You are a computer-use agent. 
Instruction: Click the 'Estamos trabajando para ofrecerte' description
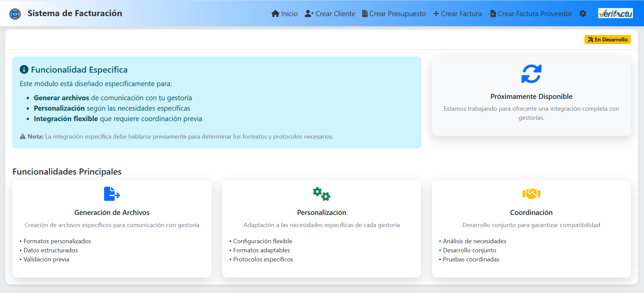(531, 113)
